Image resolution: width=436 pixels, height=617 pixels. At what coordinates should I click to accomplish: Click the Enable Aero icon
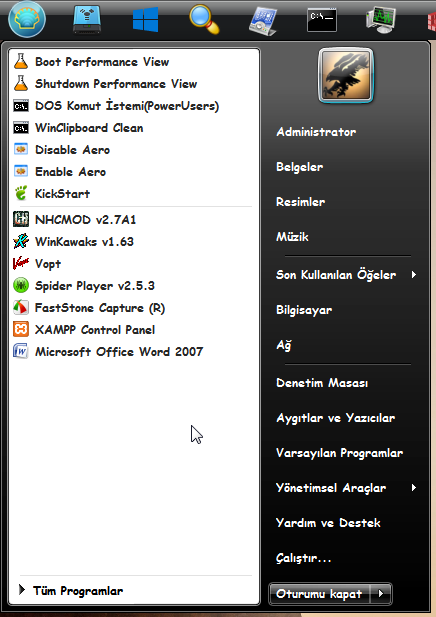pos(21,172)
